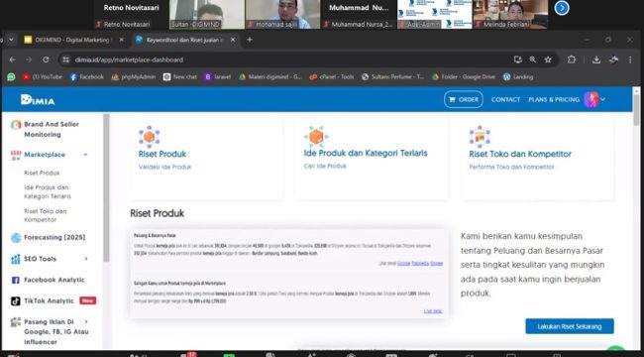Click Lakukan Riset Sekarang button
This screenshot has height=357, width=644.
coord(570,326)
